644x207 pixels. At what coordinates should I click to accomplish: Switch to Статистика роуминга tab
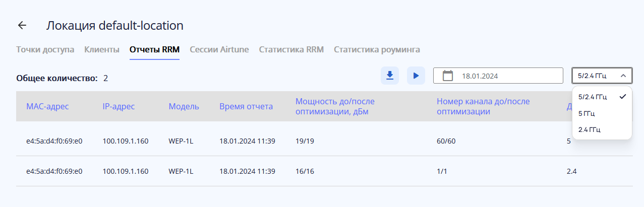click(377, 50)
